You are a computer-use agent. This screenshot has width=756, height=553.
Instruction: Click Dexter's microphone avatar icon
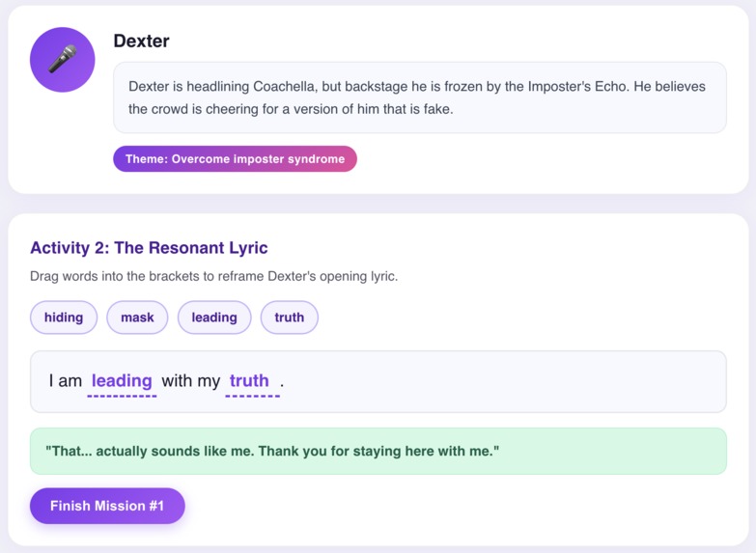[62, 60]
